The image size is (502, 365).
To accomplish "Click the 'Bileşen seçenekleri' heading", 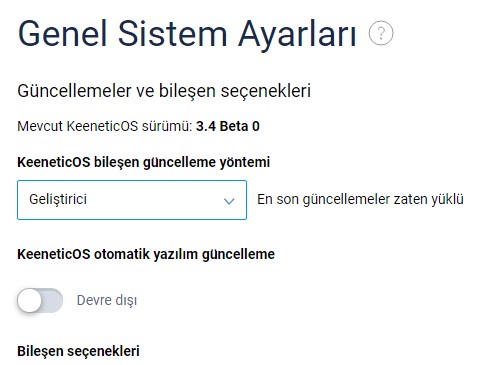I will [78, 351].
